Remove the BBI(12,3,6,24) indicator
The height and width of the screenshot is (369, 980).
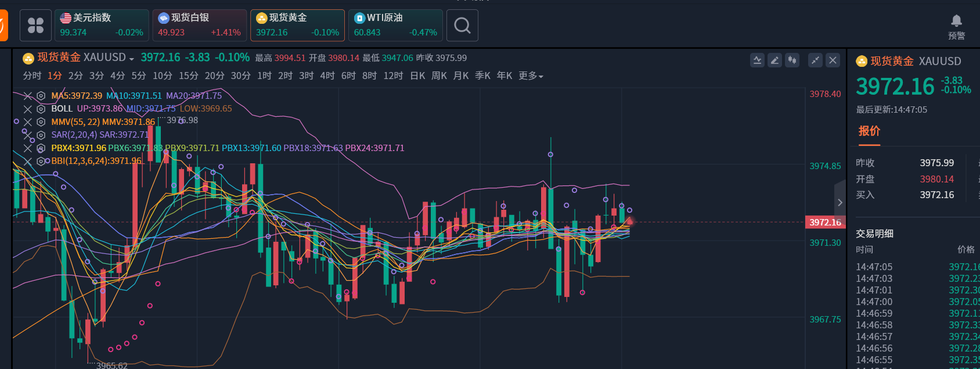pyautogui.click(x=27, y=161)
